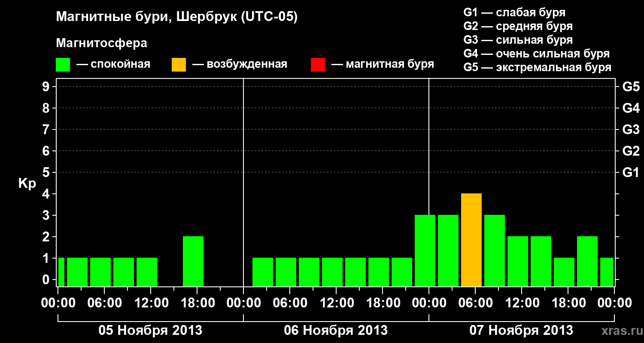Click the orange 'возбужденная' legend swatch
The height and width of the screenshot is (343, 644).
179,65
